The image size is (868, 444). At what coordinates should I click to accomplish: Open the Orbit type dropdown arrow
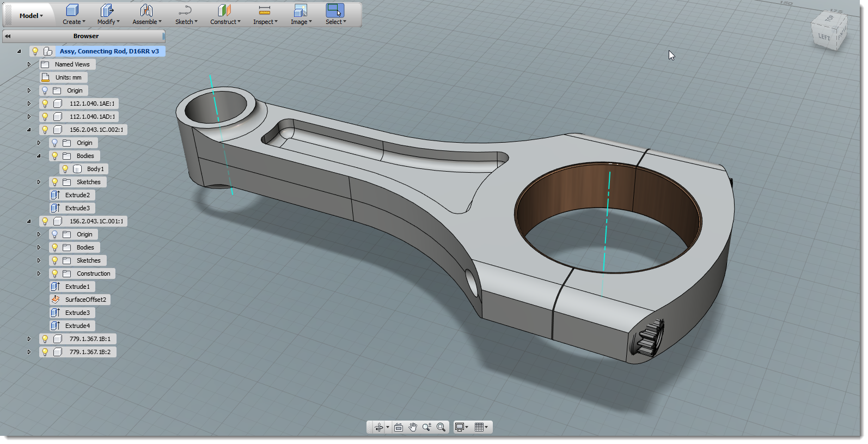coord(388,427)
